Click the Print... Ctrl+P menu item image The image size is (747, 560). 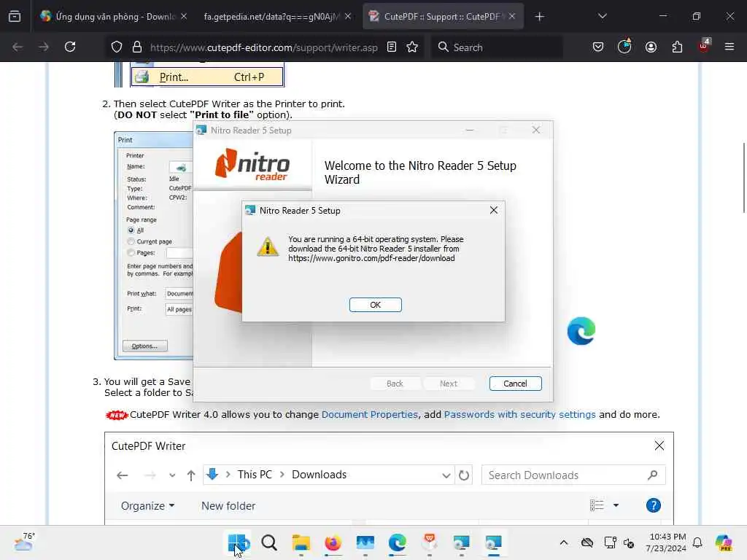[207, 77]
